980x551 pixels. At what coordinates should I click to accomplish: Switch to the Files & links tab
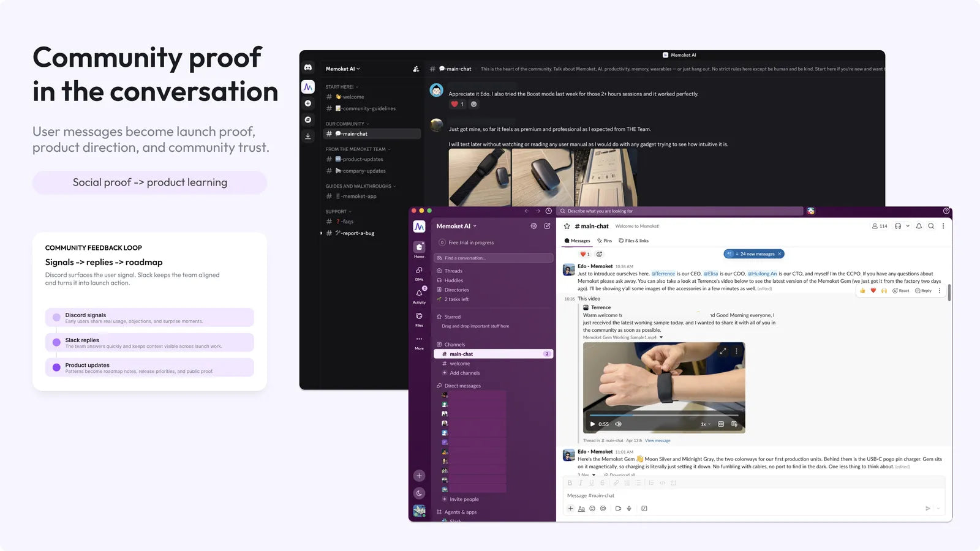click(x=633, y=241)
